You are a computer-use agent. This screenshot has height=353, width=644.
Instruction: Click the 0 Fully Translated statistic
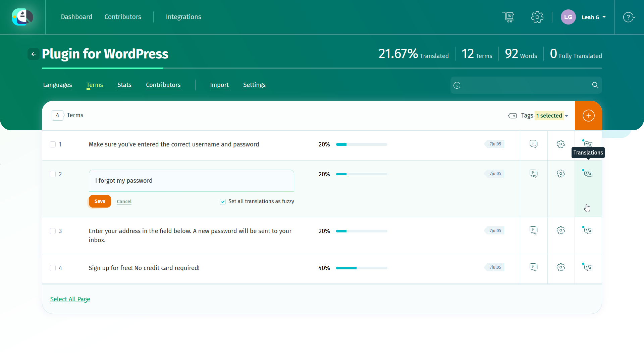tap(576, 54)
